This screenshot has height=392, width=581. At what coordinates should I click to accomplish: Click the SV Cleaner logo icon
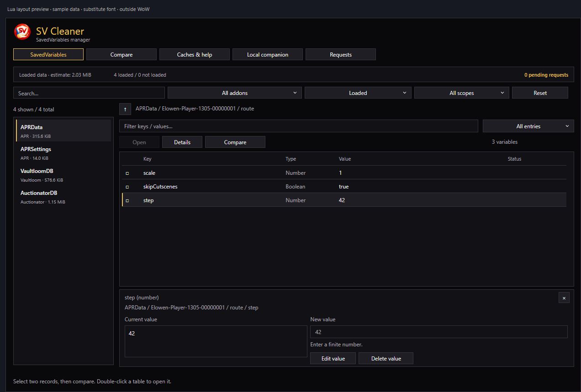[22, 31]
